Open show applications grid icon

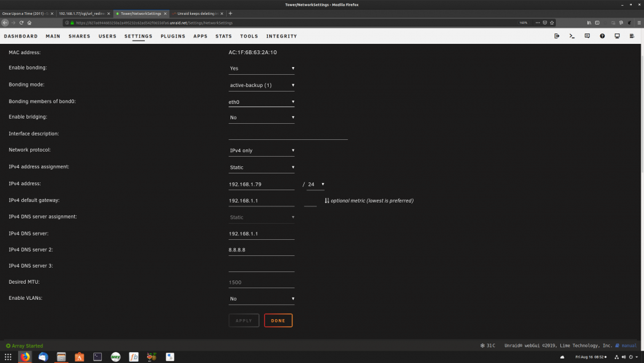click(8, 357)
